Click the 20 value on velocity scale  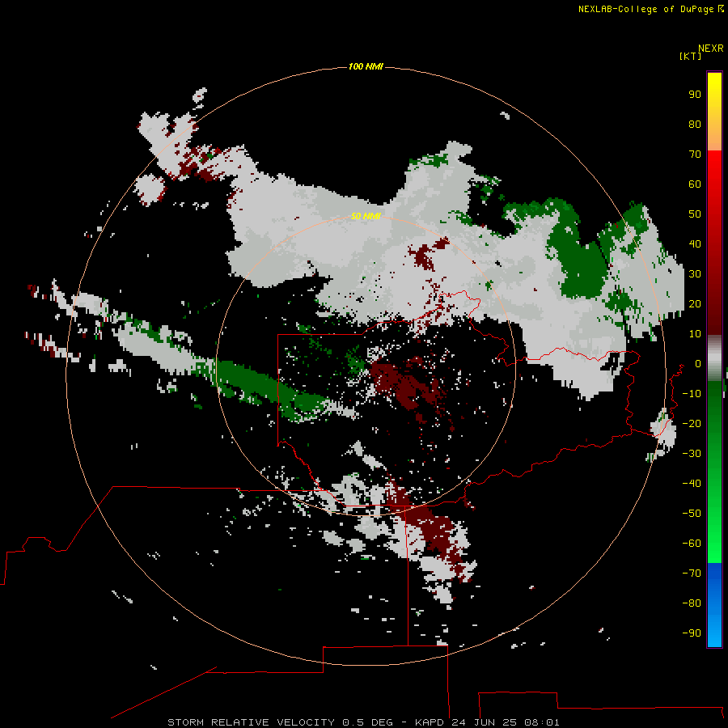click(x=695, y=303)
